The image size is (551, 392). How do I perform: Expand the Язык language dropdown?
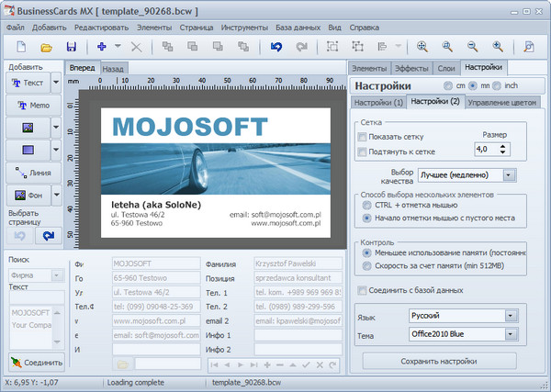click(510, 315)
